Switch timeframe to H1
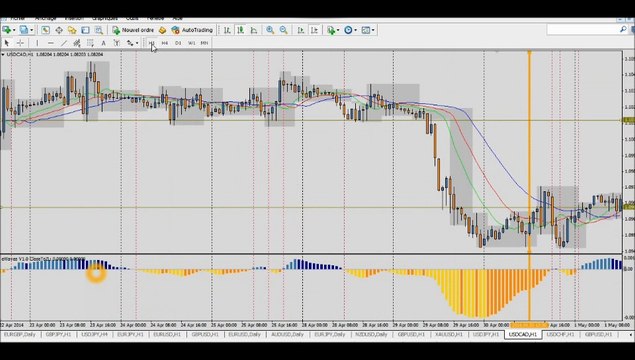 coord(151,43)
